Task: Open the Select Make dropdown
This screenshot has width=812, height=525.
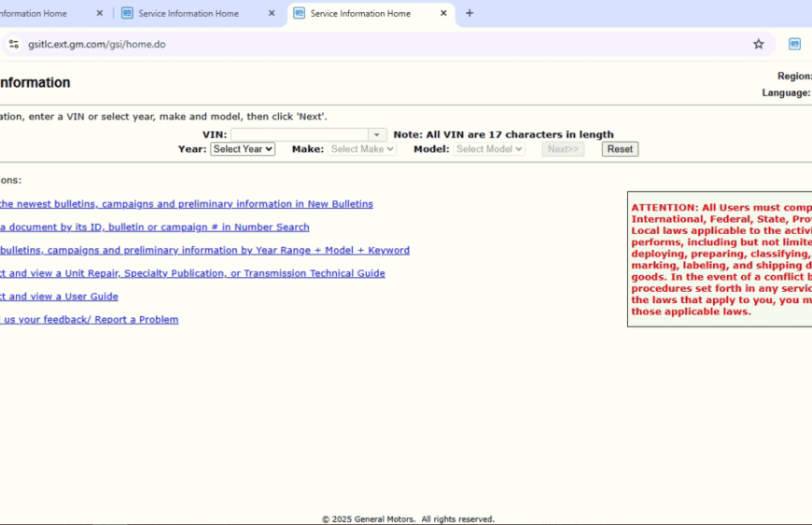Action: click(362, 149)
